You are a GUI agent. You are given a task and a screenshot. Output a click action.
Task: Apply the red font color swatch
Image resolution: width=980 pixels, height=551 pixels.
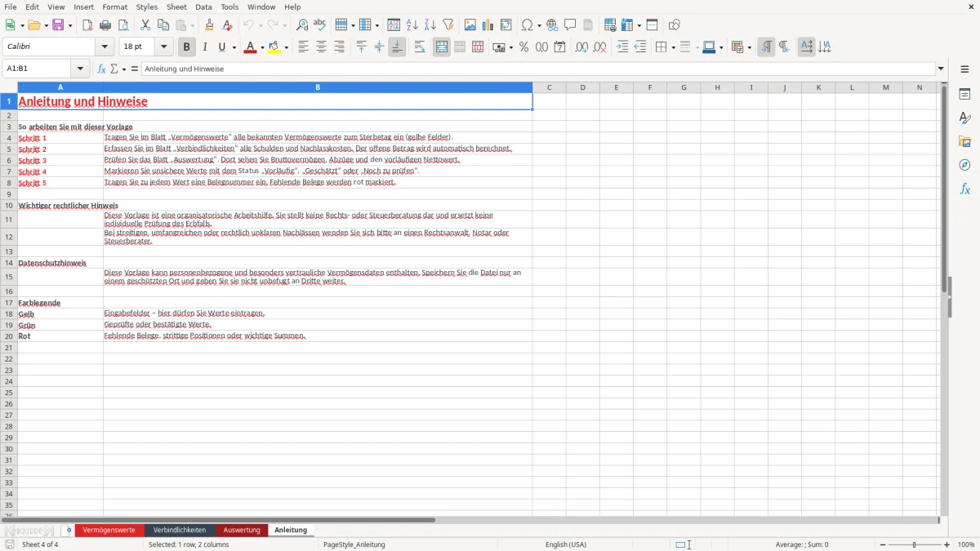click(249, 47)
